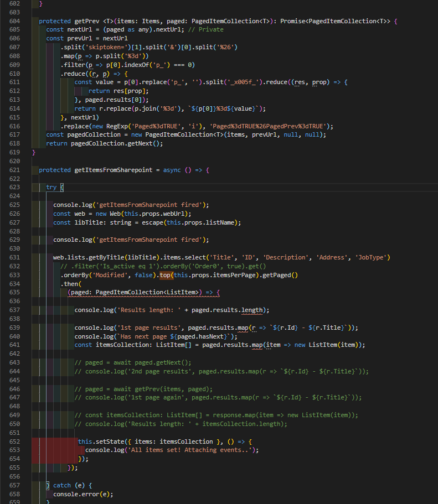
Task: Click 'pagedCollection.getNext()' on line 618
Action: click(115, 143)
